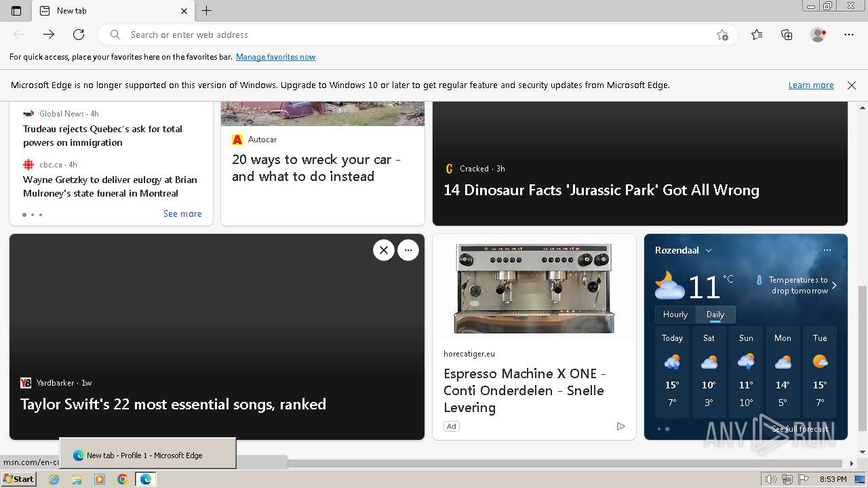Open the profile avatar menu
Viewport: 868px width, 488px height.
pos(818,35)
